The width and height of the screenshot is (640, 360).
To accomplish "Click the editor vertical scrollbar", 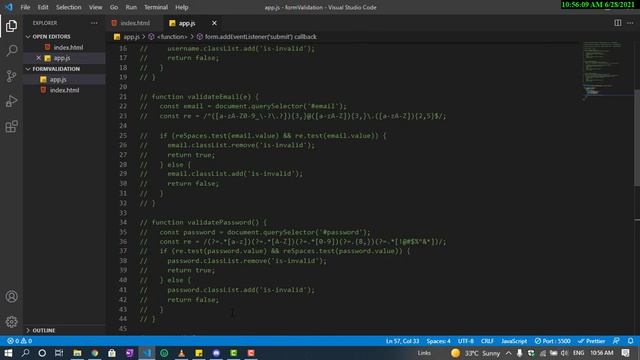I will pos(637,137).
